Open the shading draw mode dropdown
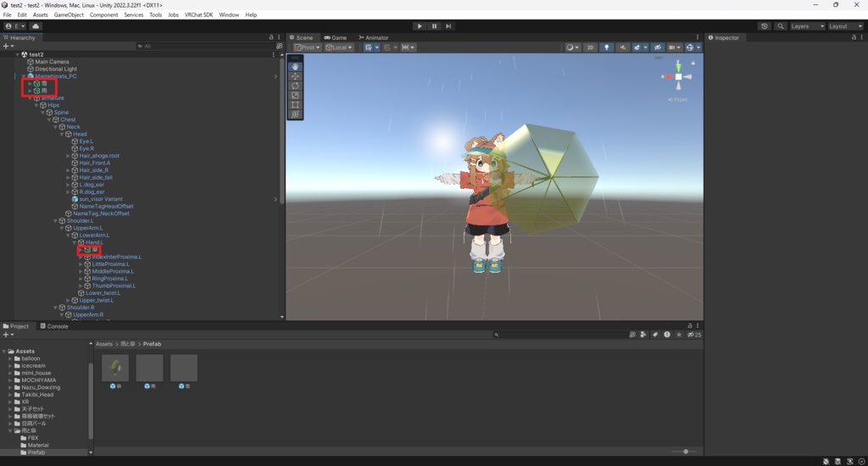 click(x=572, y=47)
